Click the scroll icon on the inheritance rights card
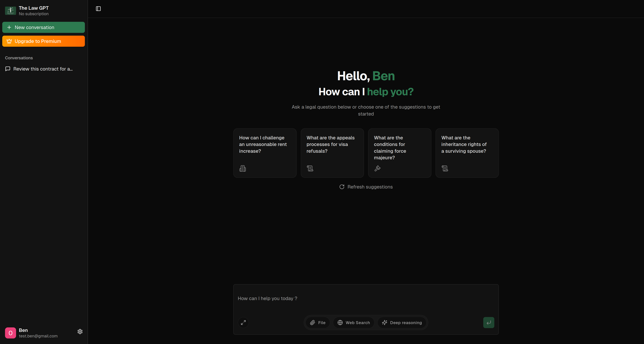The image size is (644, 344). point(445,168)
